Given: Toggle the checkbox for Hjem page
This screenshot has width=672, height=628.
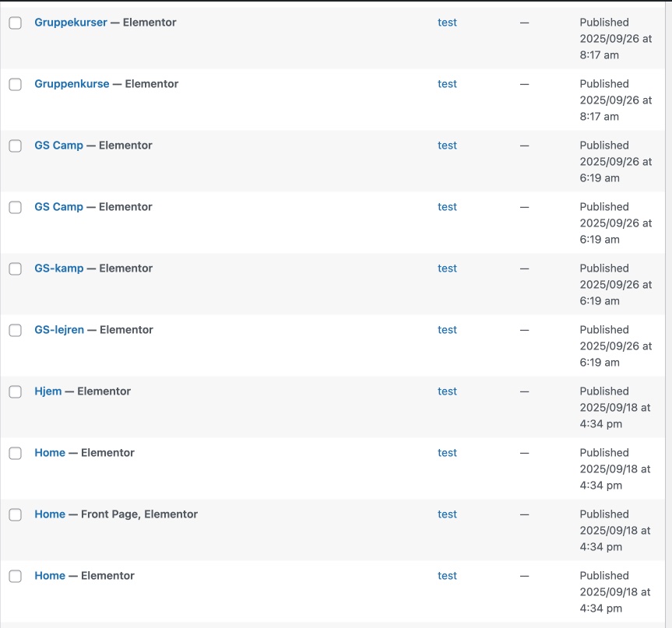Looking at the screenshot, I should (x=15, y=392).
